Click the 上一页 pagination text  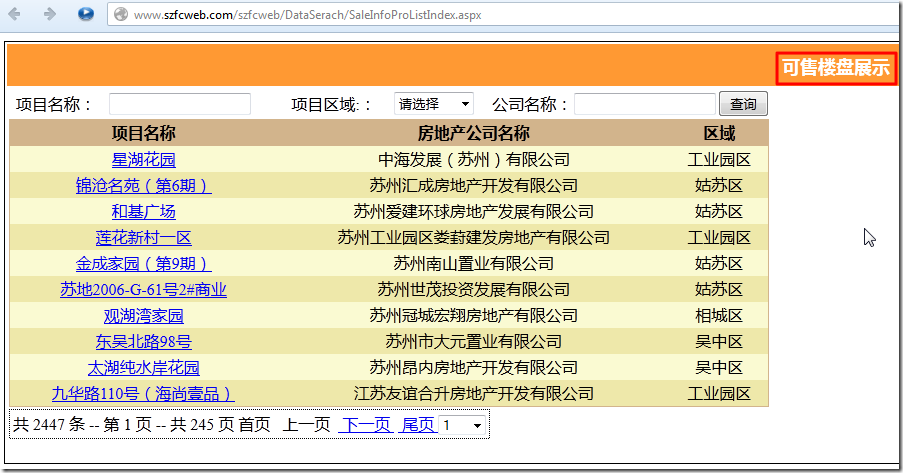[x=306, y=425]
